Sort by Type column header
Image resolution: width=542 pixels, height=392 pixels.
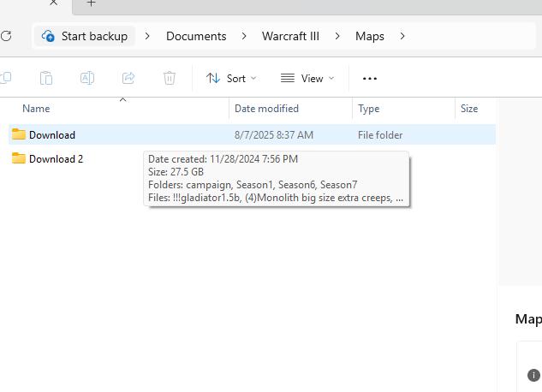coord(369,109)
